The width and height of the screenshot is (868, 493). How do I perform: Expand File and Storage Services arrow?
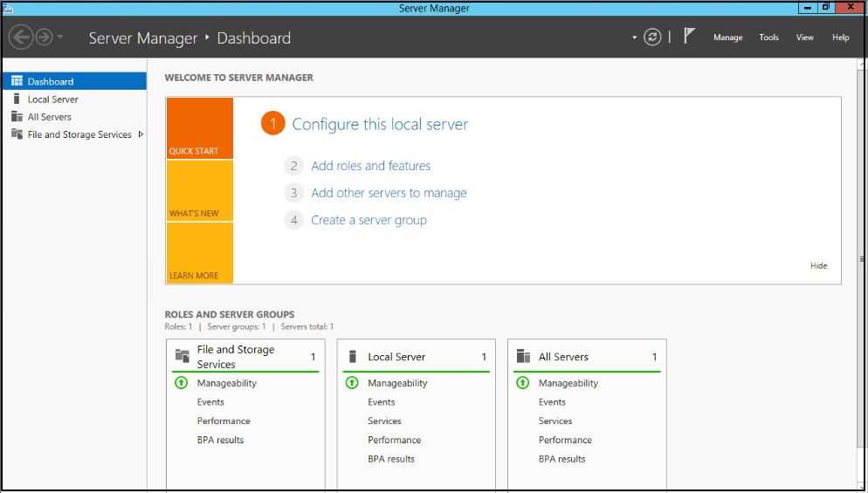pyautogui.click(x=141, y=134)
